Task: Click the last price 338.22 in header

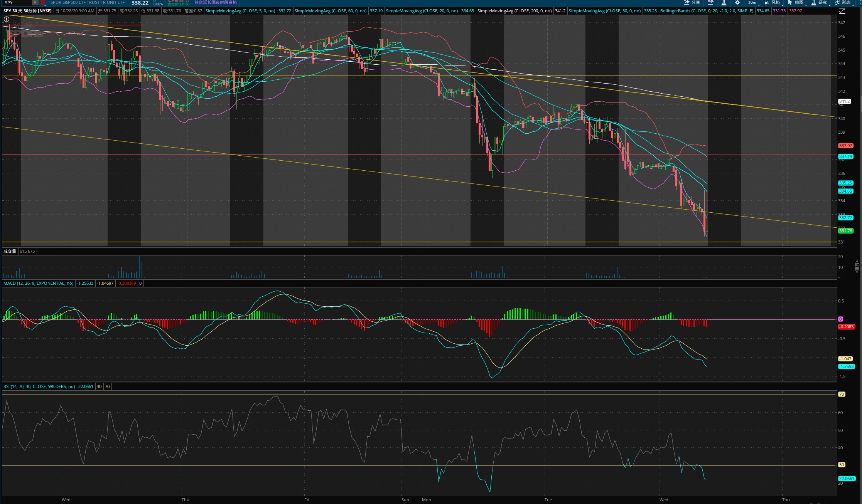Action: pyautogui.click(x=140, y=3)
